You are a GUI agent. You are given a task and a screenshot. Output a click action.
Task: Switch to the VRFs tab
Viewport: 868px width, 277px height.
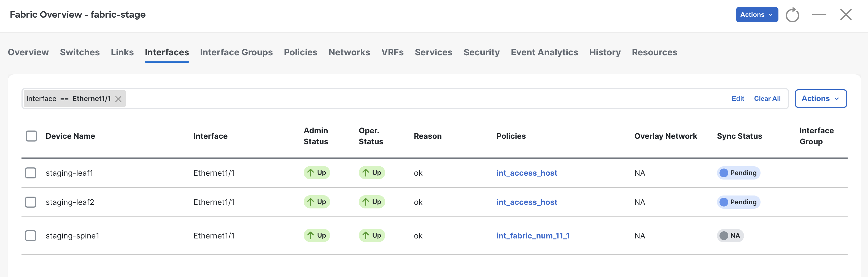392,52
